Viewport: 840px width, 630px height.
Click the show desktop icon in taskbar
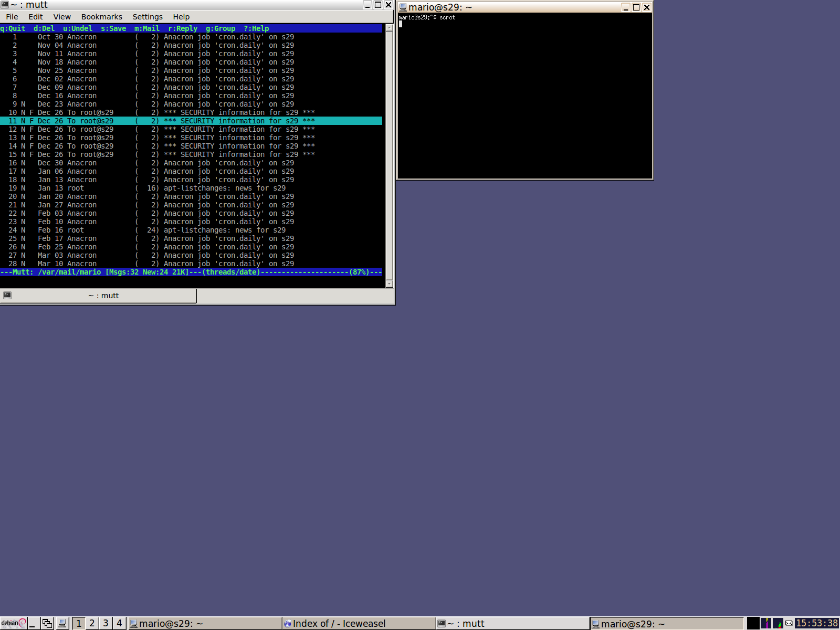pos(33,623)
